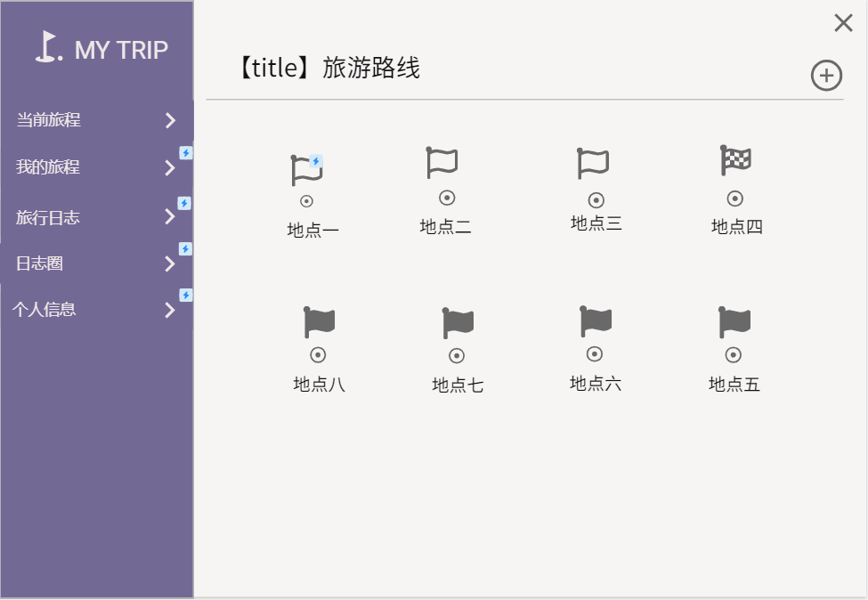Click the solid flag icon above 地点六
The image size is (868, 600).
point(596,321)
